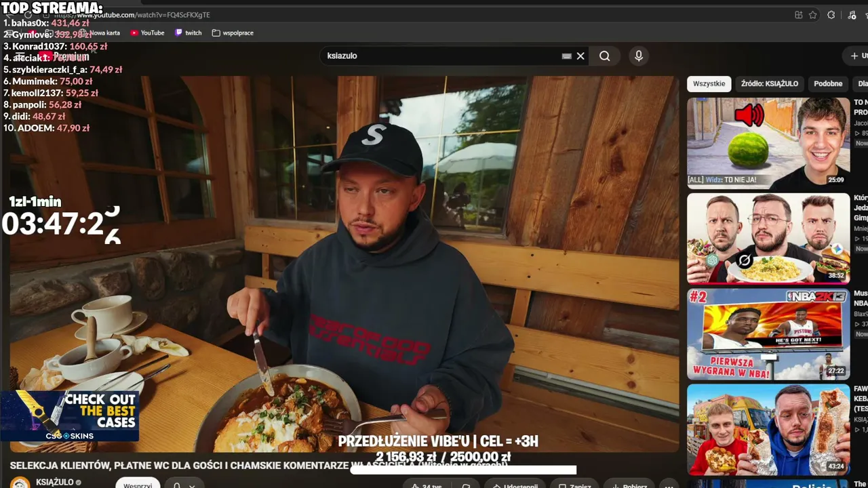
Task: Click the CS:GO Skins cases ad banner
Action: (x=70, y=415)
